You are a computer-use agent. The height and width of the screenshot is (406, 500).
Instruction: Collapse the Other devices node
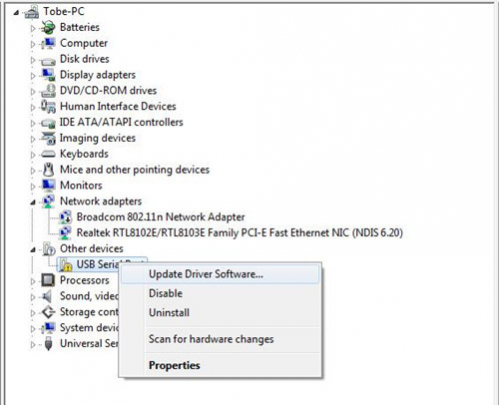(33, 249)
